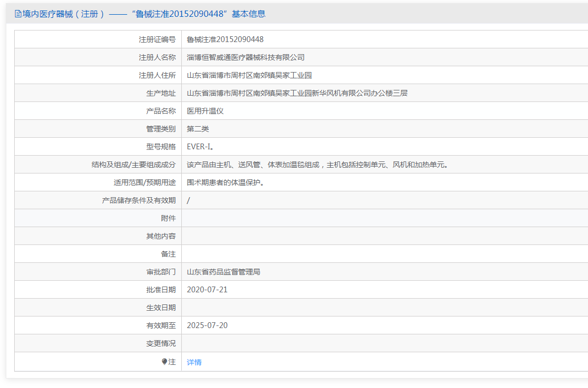This screenshot has width=588, height=388.
Task: Select the 批准日期 label
Action: 161,290
